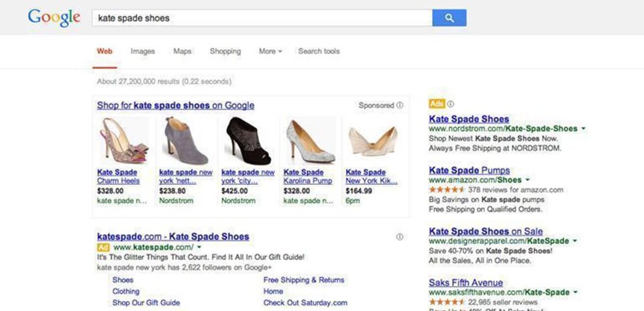The image size is (644, 311).
Task: Click the yellow Ads badge in the right column
Action: (x=437, y=104)
